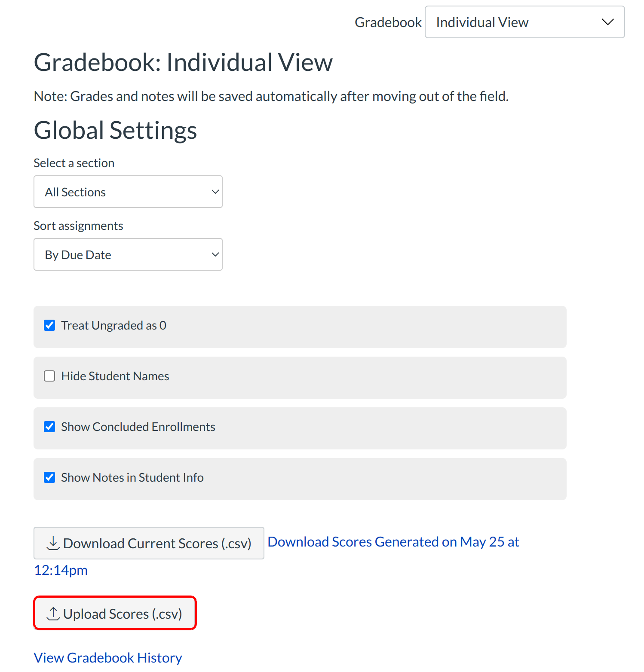The height and width of the screenshot is (672, 644).
Task: Open Download Scores Generated on May 25 link
Action: 393,542
